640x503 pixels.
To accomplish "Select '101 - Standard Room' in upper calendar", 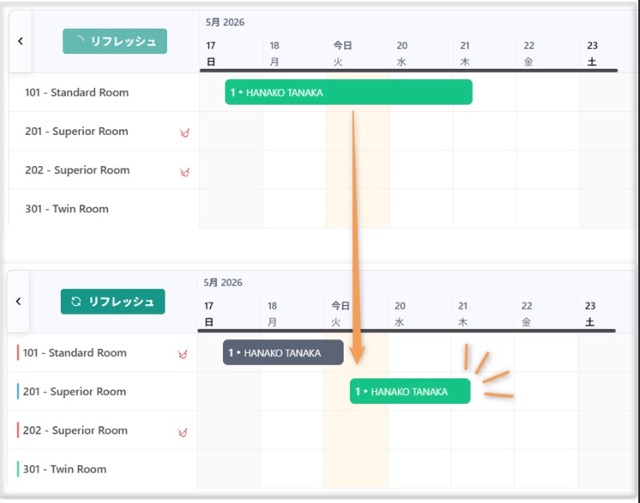I will (77, 92).
